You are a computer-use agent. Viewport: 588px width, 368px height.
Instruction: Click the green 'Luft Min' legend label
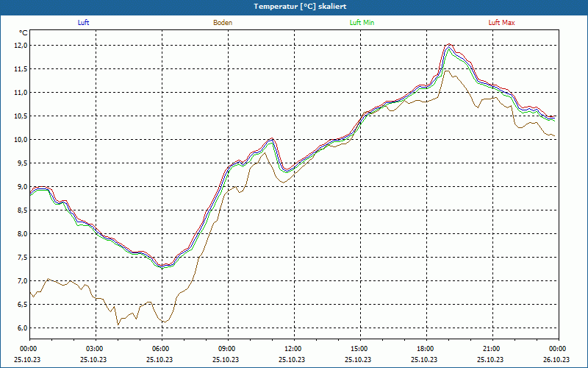(362, 23)
